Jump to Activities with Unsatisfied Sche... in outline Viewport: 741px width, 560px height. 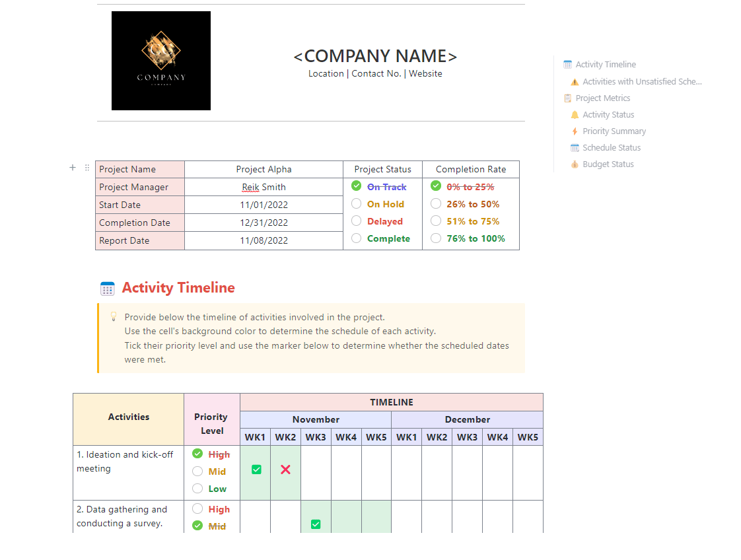click(642, 82)
